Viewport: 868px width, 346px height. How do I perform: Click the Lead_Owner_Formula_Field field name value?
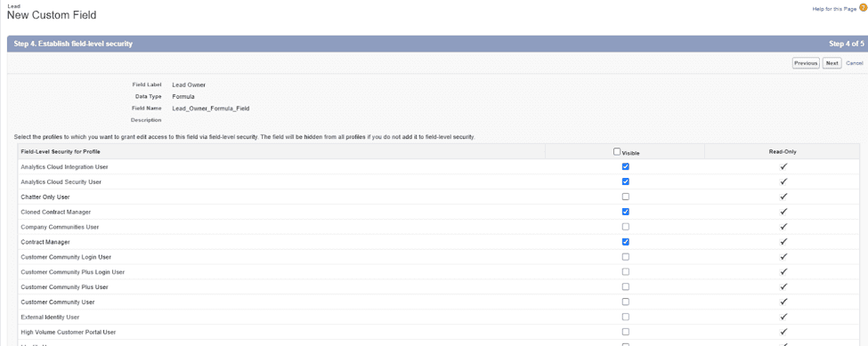point(211,109)
